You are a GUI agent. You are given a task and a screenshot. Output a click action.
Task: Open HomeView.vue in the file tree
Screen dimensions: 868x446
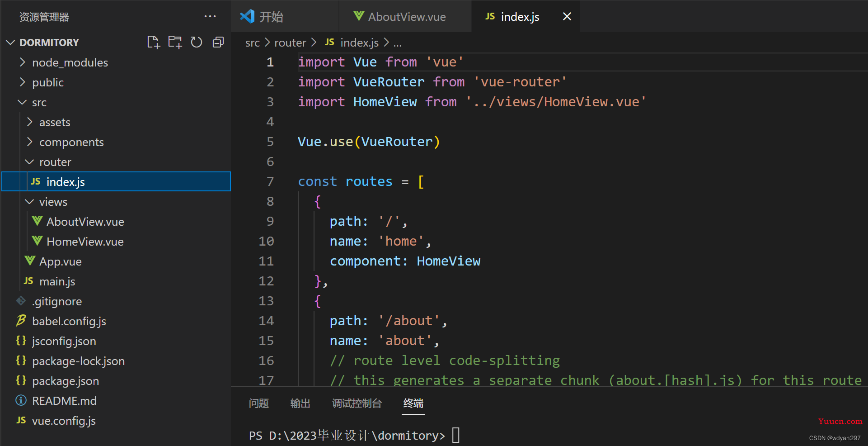coord(116,242)
